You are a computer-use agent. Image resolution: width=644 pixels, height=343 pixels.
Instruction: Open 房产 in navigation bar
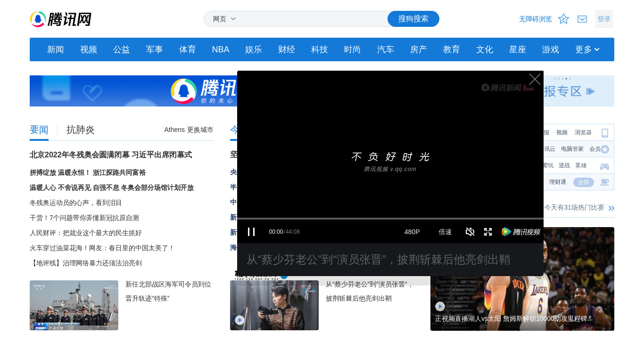[x=419, y=49]
